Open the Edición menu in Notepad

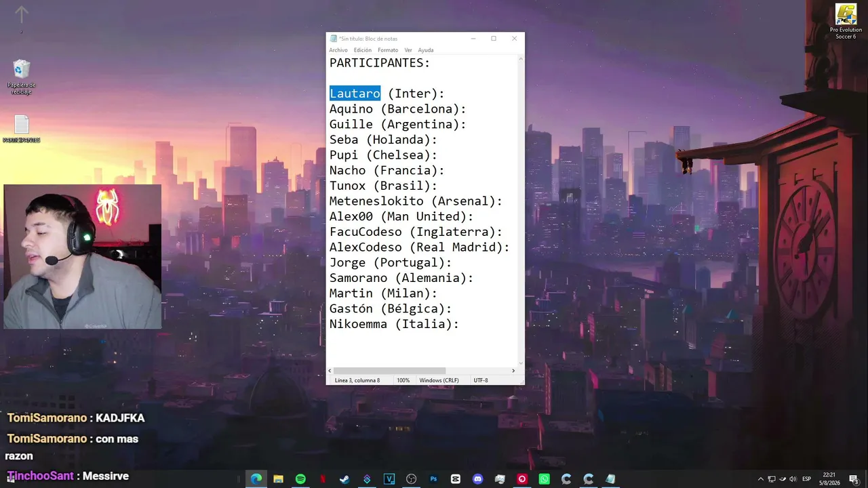[x=363, y=50]
